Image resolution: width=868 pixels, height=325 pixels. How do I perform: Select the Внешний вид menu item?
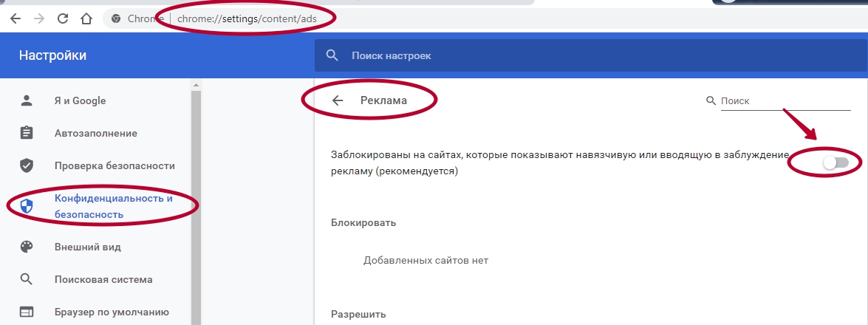[87, 247]
